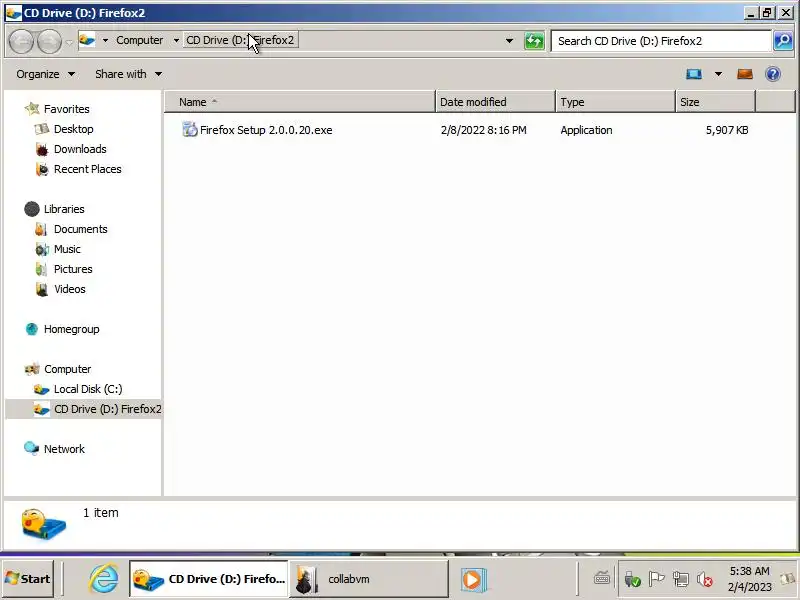Open Windows Media Player taskbar icon

pyautogui.click(x=474, y=580)
